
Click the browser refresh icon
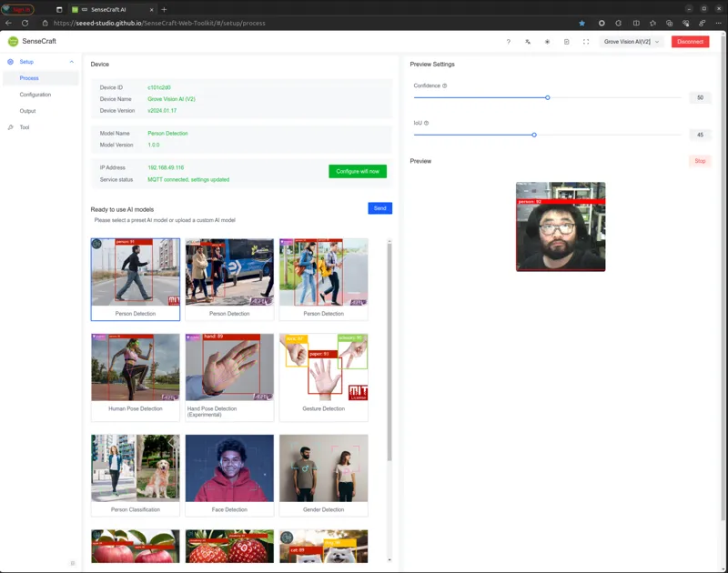point(25,24)
